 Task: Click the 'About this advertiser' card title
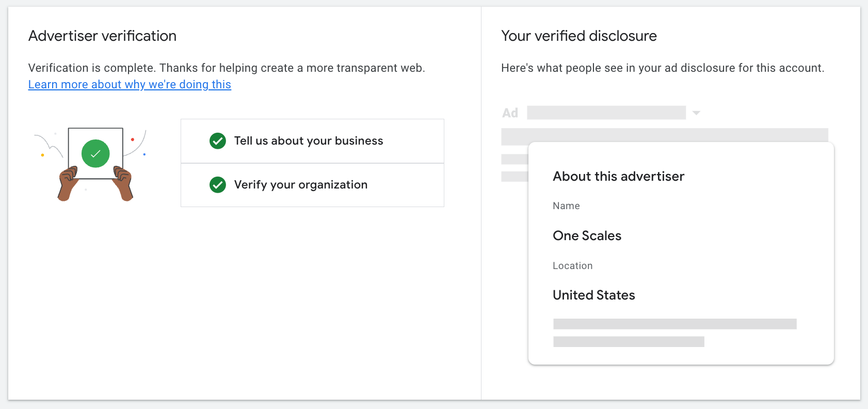click(x=618, y=177)
